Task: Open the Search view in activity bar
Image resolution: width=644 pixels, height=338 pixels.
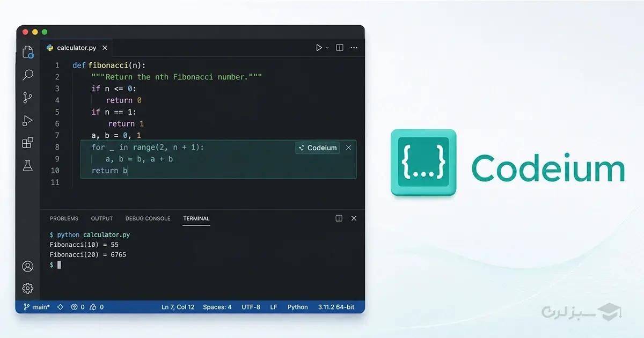Action: 28,75
